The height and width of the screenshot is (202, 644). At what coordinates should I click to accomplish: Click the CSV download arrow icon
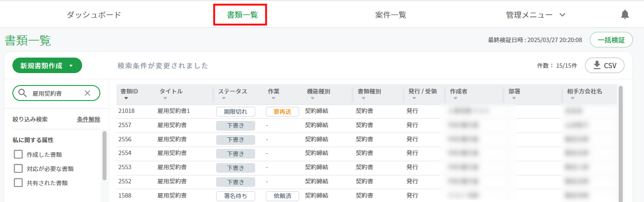point(597,65)
